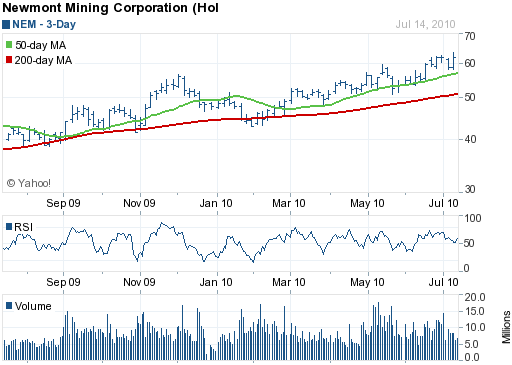Click the green 50-day MA legend swatch
Image resolution: width=512 pixels, height=365 pixels.
[x=9, y=45]
